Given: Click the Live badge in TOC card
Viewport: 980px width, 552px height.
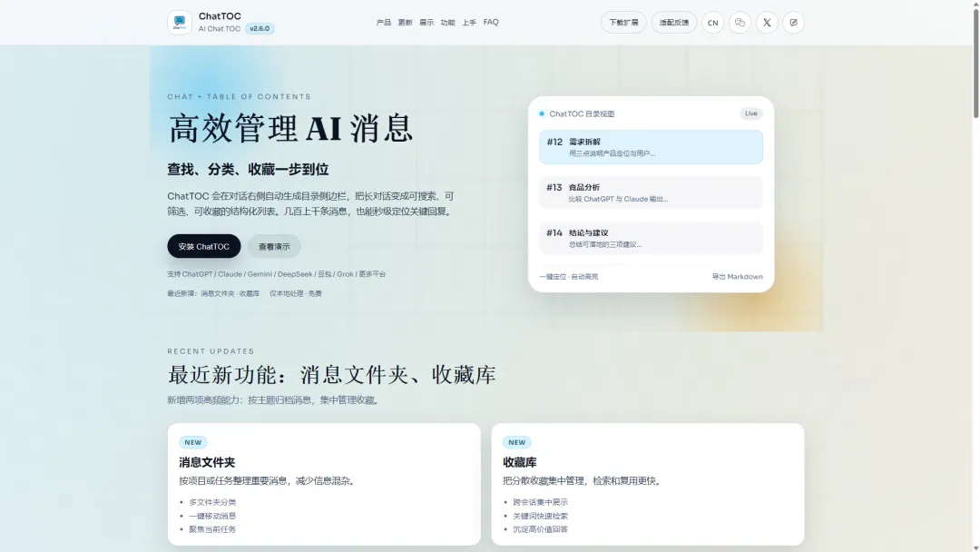Looking at the screenshot, I should click(750, 113).
